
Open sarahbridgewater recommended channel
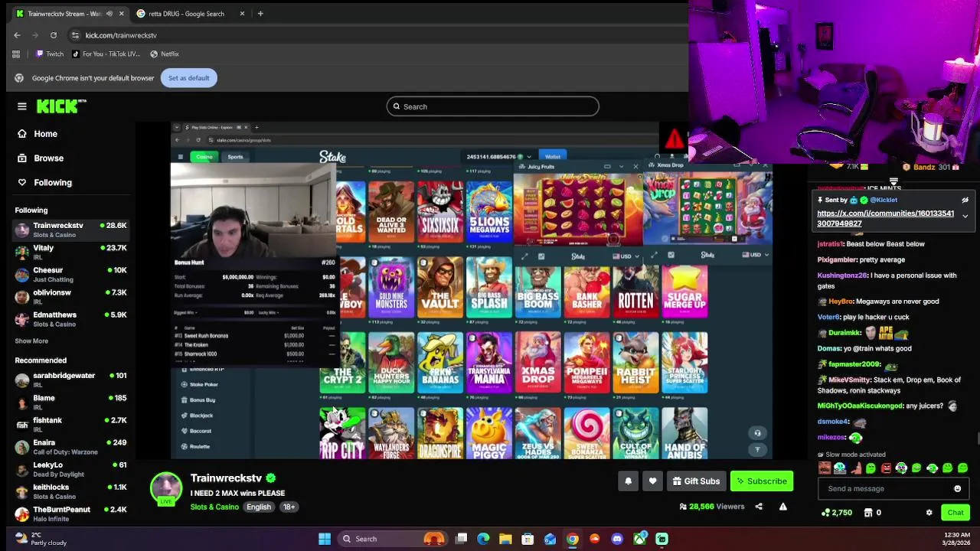tap(71, 380)
